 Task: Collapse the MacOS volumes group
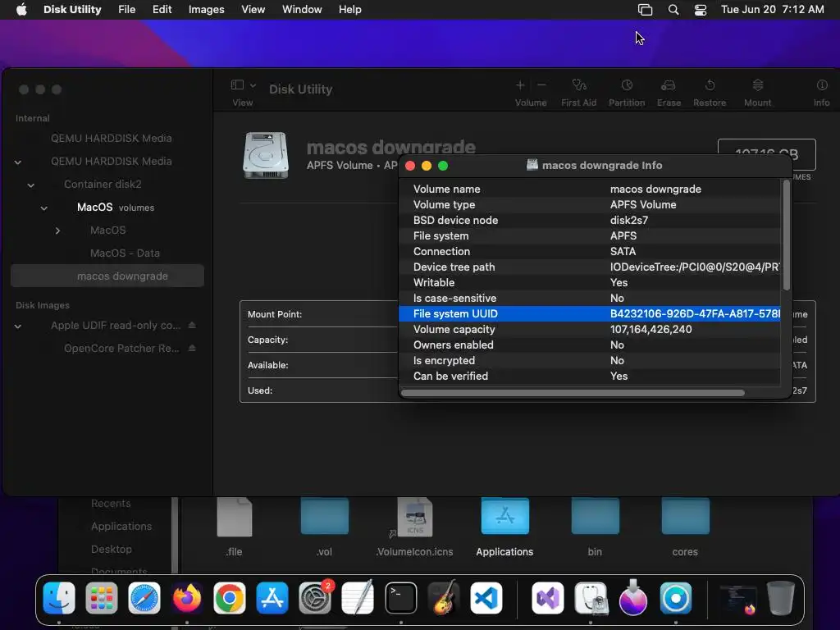click(x=44, y=208)
